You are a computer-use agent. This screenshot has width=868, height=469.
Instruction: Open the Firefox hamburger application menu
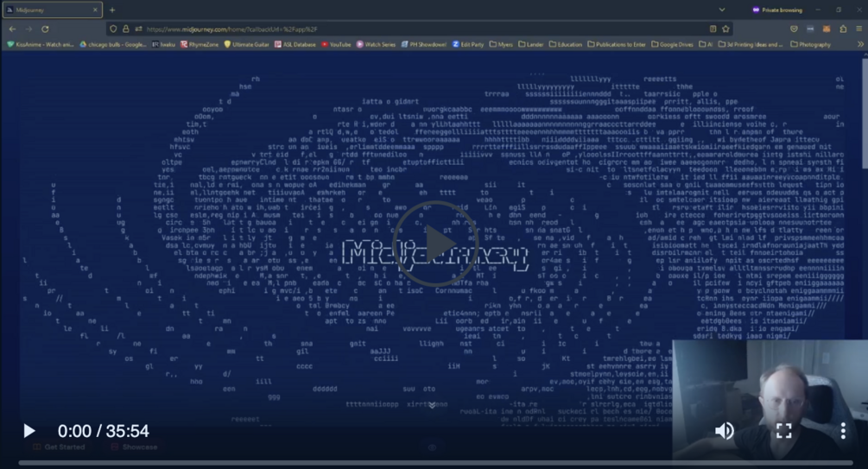(x=859, y=29)
